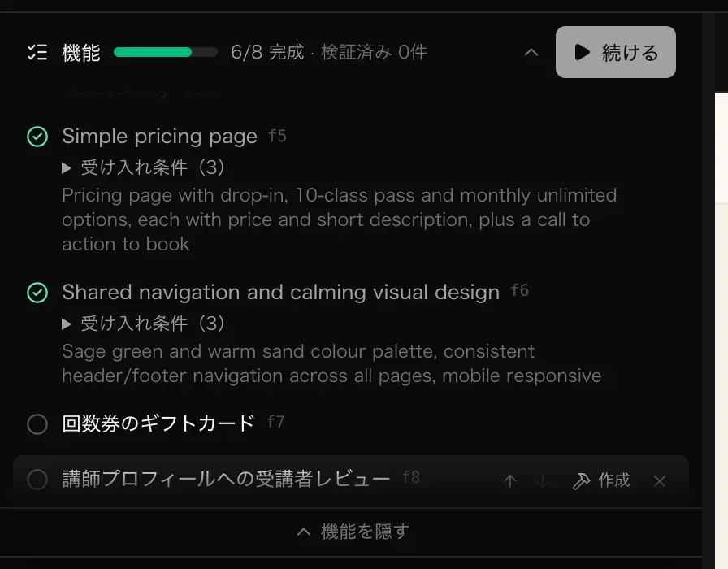
Task: Move 講師プロフィールへの受講者レビュー up with the arrow
Action: pos(510,480)
